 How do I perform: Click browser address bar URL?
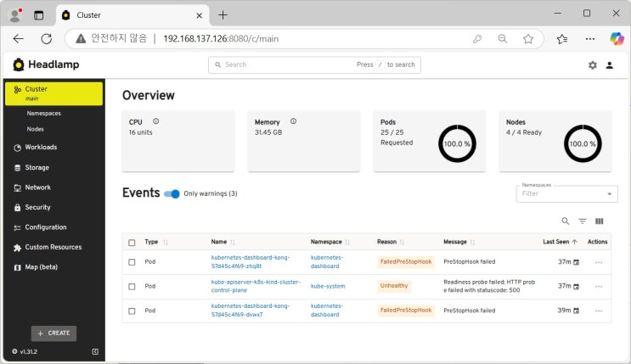click(x=221, y=39)
